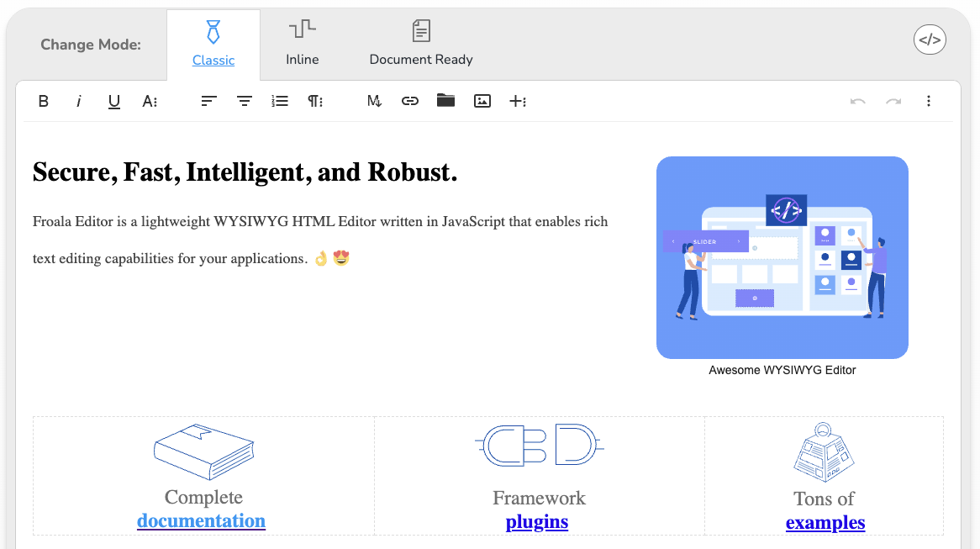Open the text color dropdown
This screenshot has width=980, height=549.
[150, 101]
